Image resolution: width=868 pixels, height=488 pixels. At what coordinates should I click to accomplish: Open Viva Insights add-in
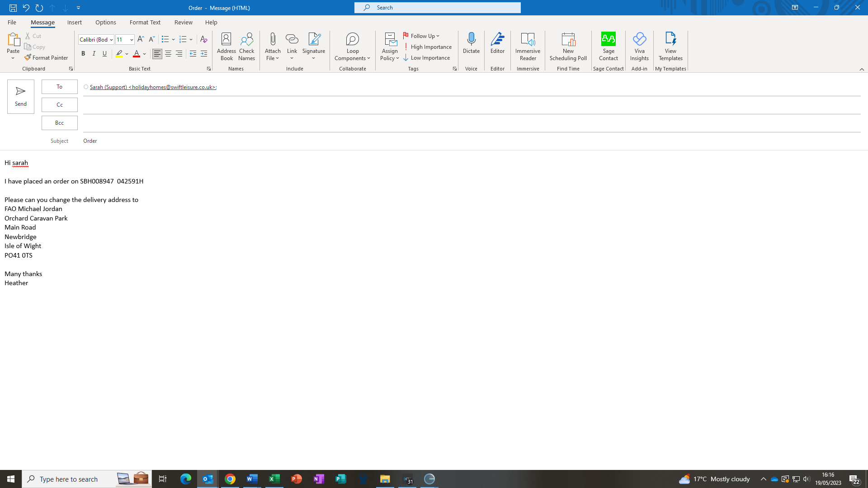coord(639,46)
